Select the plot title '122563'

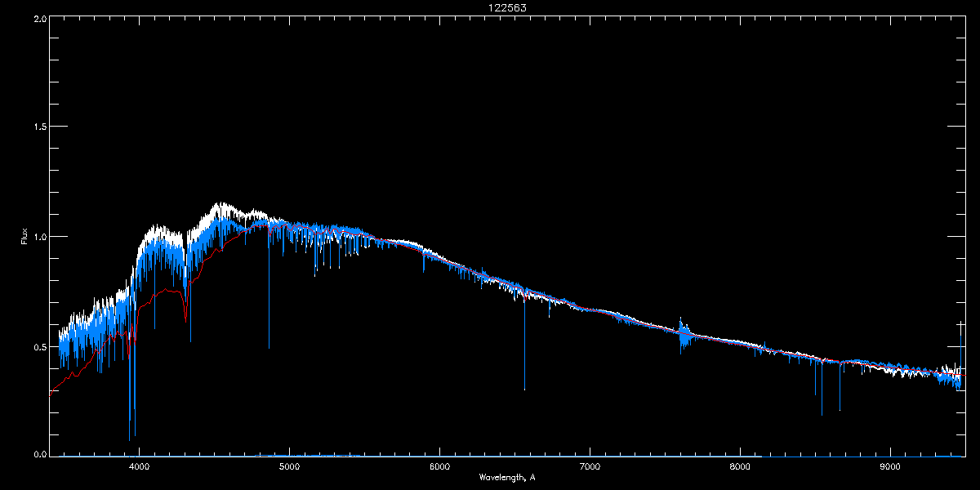(507, 7)
